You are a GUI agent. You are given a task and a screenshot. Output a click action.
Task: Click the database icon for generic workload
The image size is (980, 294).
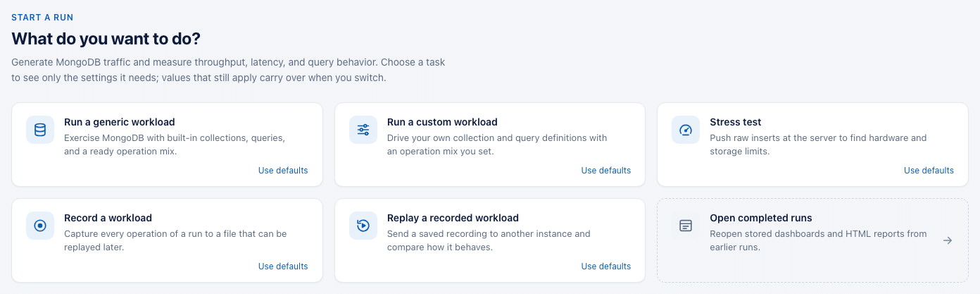(40, 130)
